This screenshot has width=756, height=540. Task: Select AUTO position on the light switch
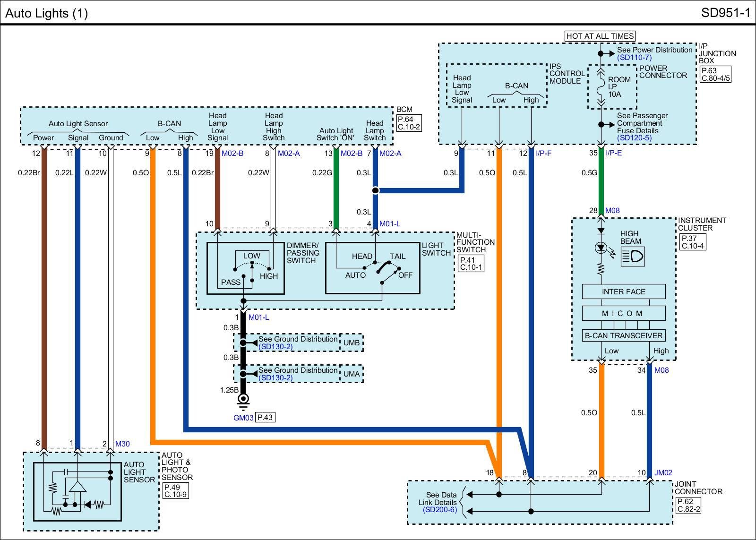tap(355, 275)
